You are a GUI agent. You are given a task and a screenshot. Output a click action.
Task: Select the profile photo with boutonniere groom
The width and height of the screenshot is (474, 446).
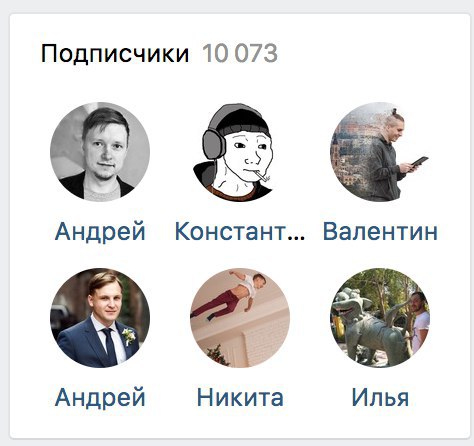coord(100,318)
